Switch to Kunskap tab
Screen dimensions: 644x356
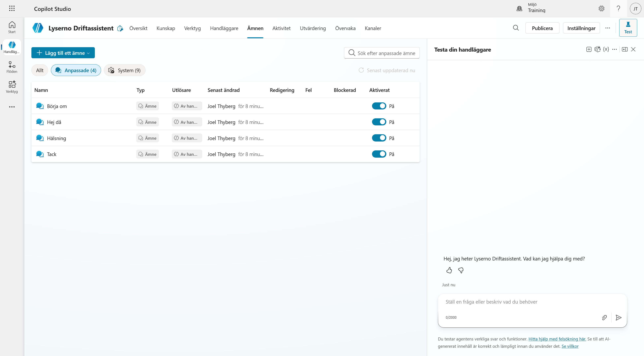pyautogui.click(x=166, y=28)
